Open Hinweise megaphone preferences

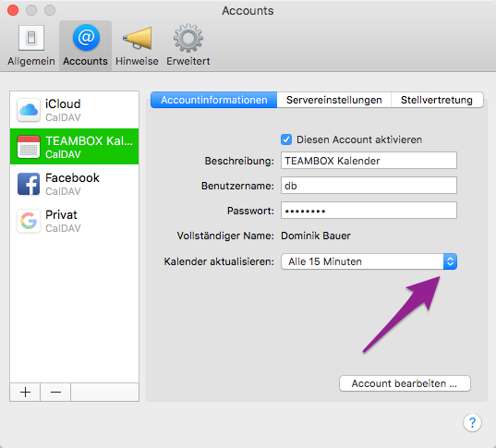click(137, 45)
